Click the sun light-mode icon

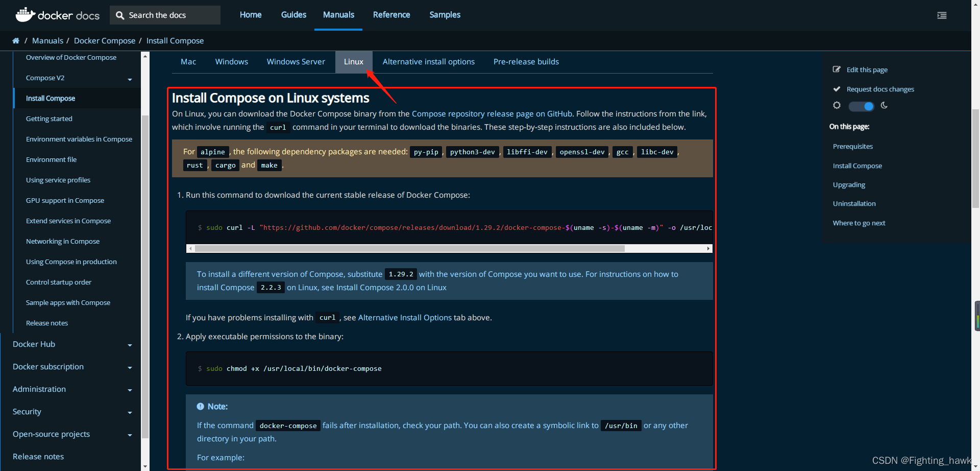point(837,105)
